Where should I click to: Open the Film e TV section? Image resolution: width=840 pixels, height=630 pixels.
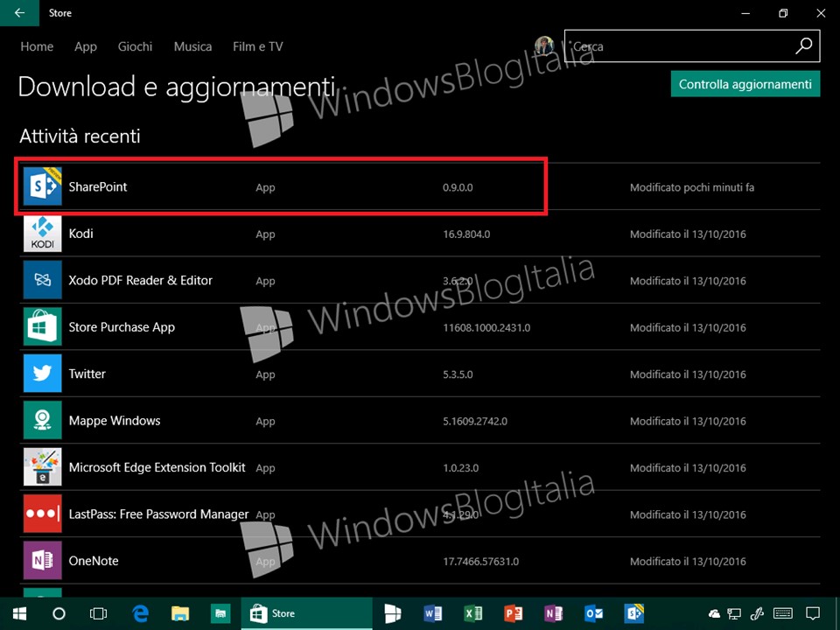[257, 46]
